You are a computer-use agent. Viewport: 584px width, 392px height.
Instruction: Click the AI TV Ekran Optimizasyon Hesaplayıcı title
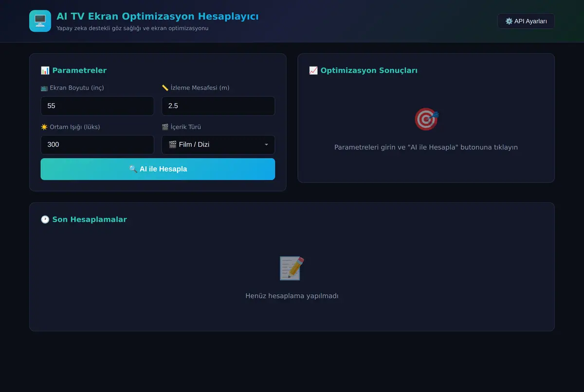(x=158, y=17)
